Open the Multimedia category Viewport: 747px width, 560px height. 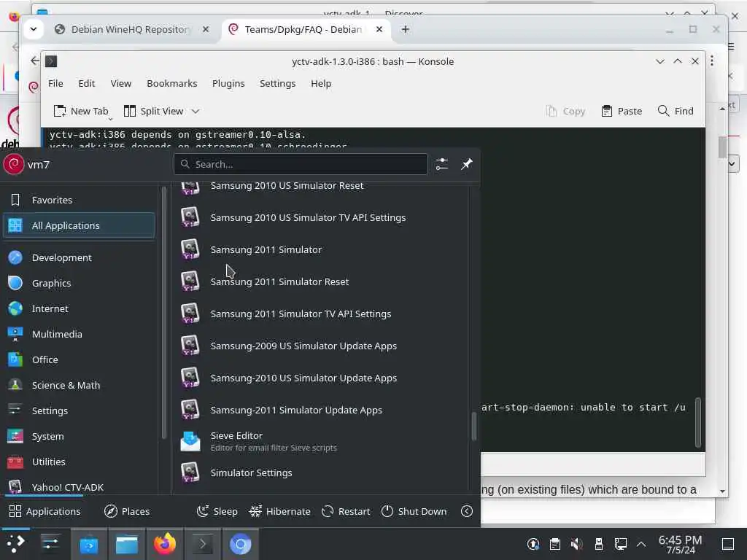click(x=79, y=334)
